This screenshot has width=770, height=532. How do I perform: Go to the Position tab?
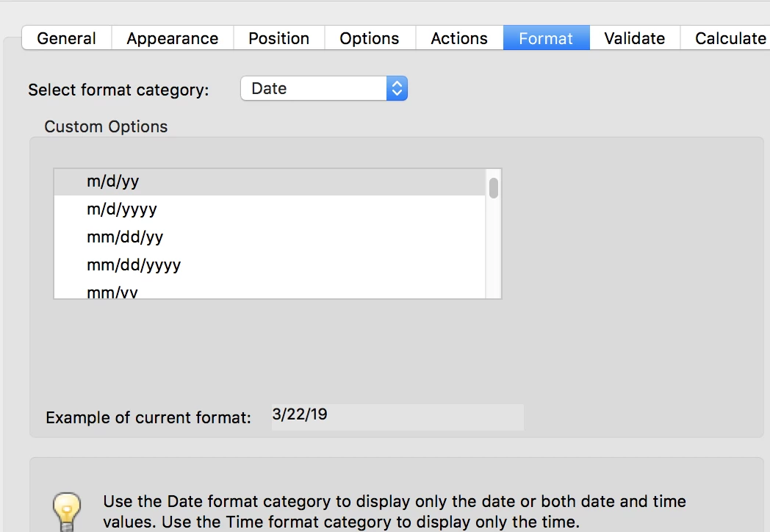click(278, 38)
